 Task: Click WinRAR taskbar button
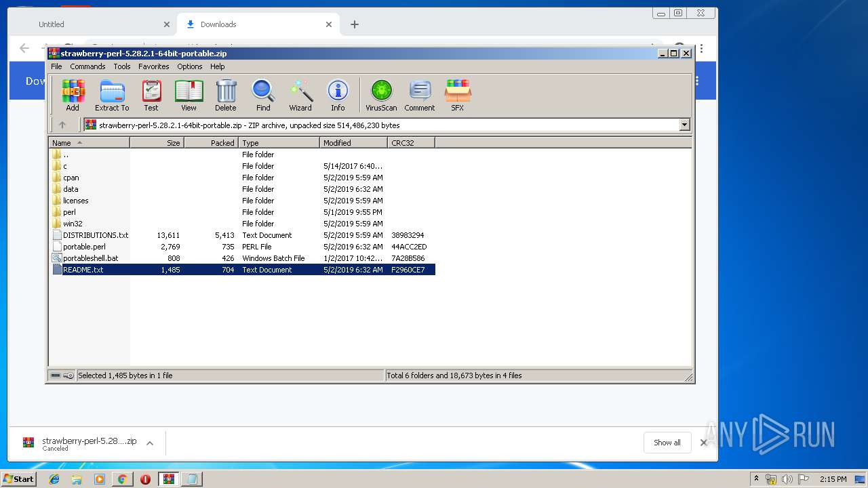pyautogui.click(x=168, y=479)
